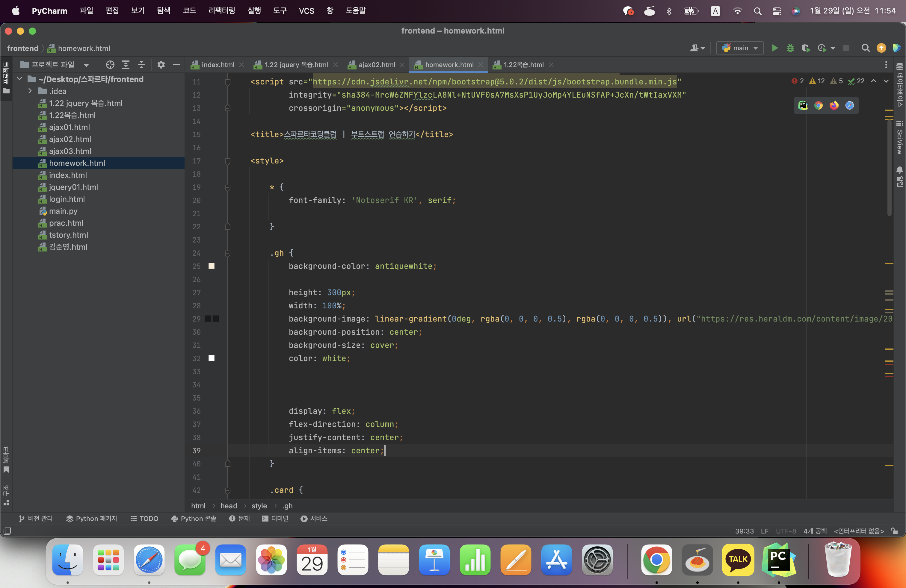Click the white color swatch in gutter
906x588 pixels.
click(x=212, y=358)
